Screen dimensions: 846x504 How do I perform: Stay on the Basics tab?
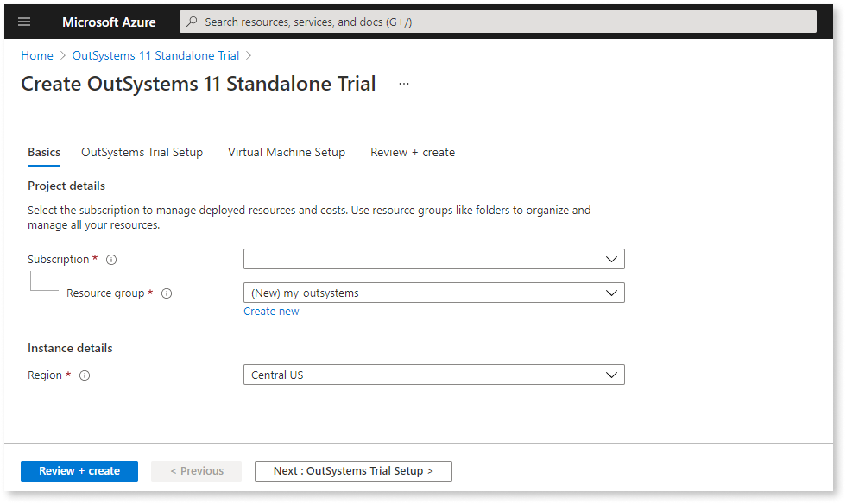click(43, 152)
